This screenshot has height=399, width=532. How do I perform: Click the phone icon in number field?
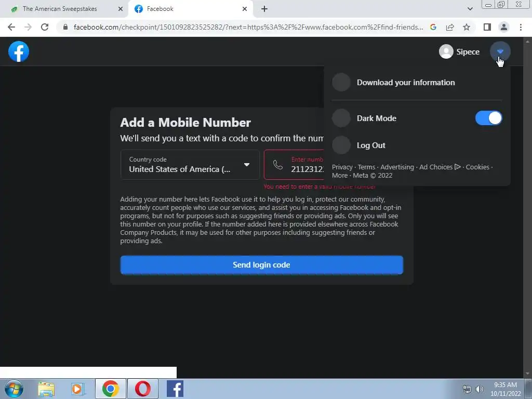(278, 165)
